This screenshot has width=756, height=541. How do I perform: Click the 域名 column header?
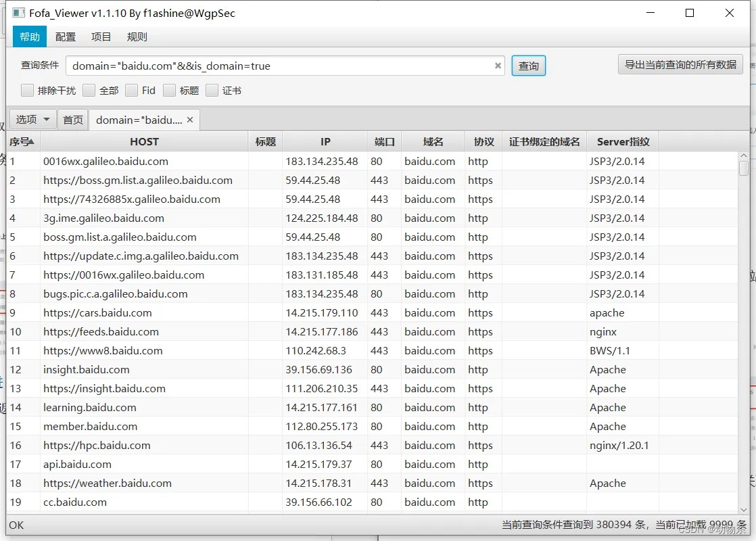(x=433, y=141)
